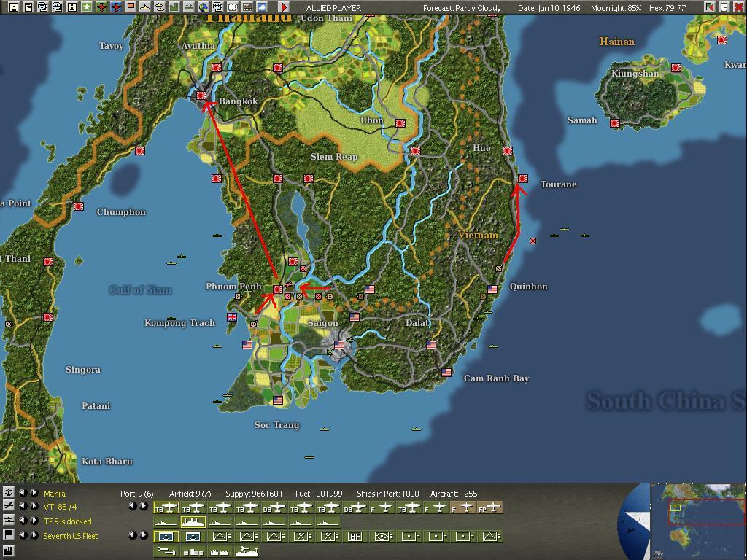The height and width of the screenshot is (560, 747).
Task: Click the crosshair target toolbar icon
Action: (217, 7)
